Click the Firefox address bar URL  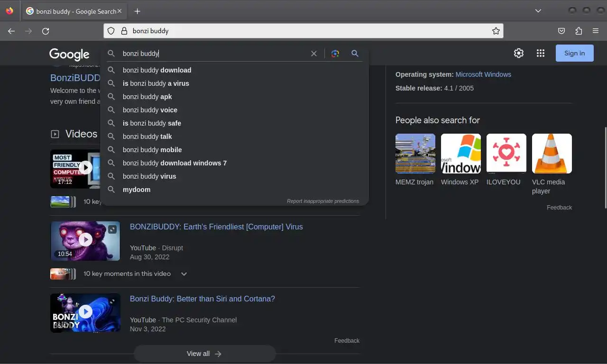(303, 31)
